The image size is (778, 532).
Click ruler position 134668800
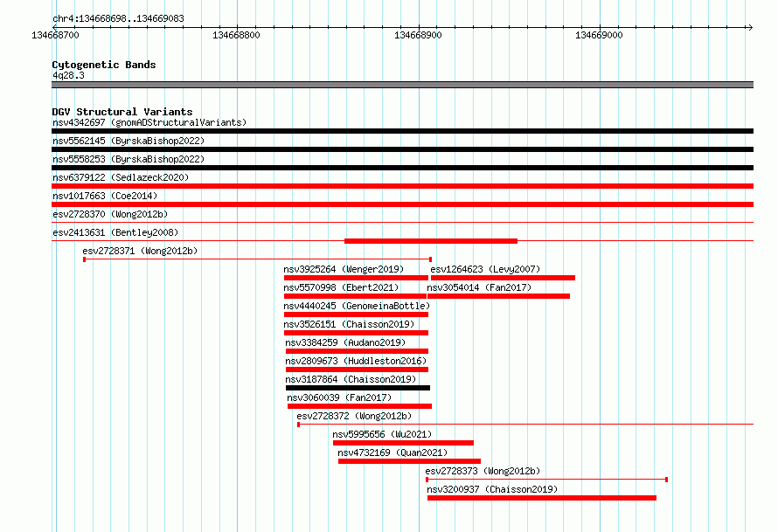point(236,35)
